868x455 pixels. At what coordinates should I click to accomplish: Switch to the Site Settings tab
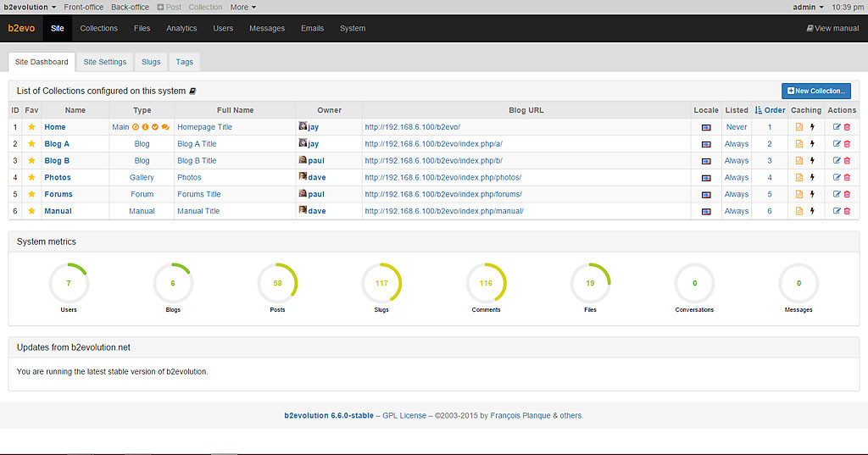(x=104, y=62)
